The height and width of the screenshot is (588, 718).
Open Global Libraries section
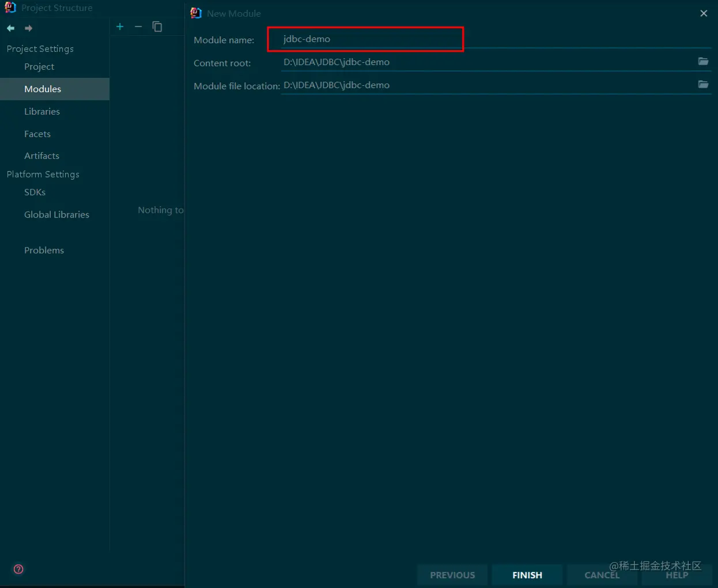tap(56, 214)
